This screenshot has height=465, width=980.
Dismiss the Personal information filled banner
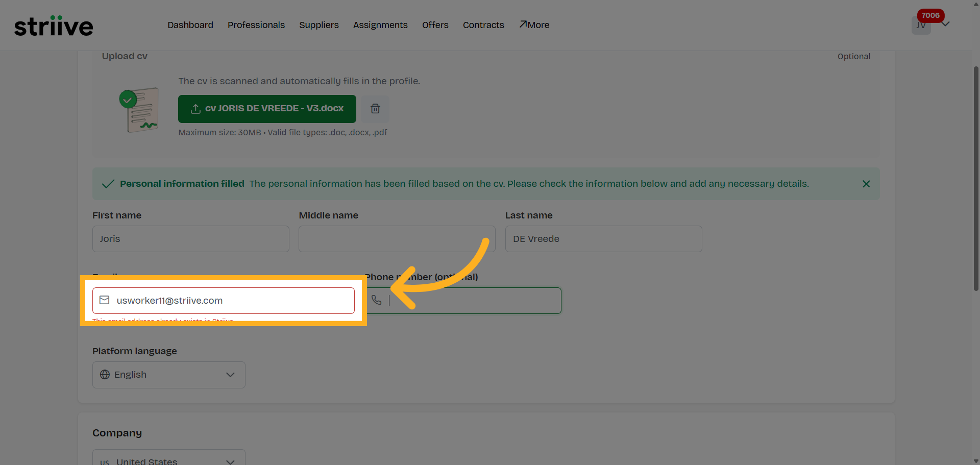click(x=866, y=184)
